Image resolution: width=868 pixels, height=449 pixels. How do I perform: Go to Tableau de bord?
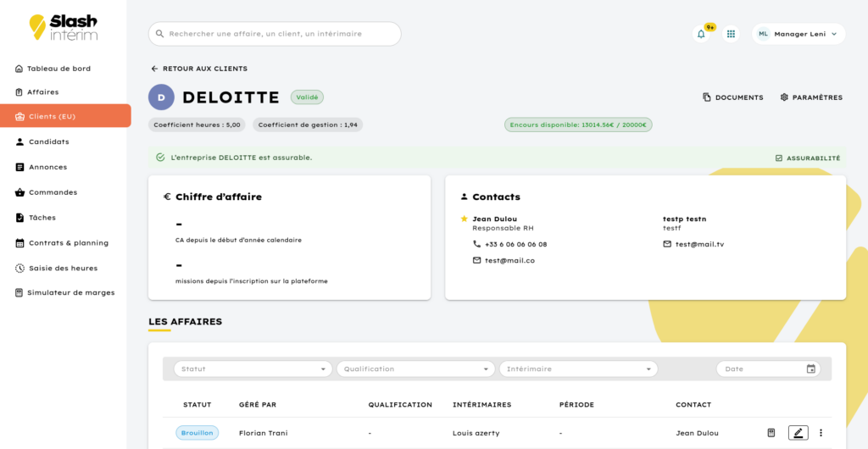[58, 69]
